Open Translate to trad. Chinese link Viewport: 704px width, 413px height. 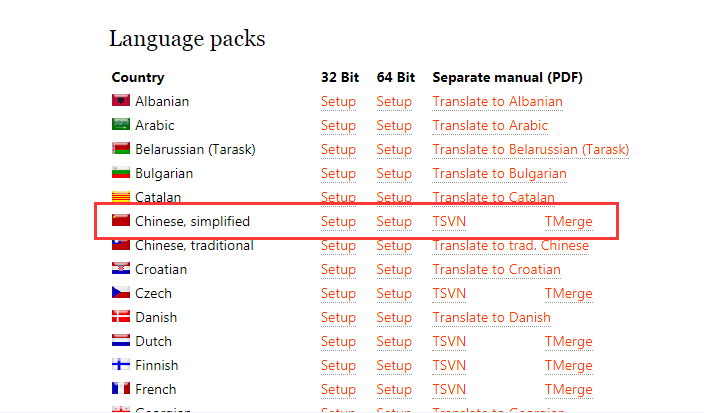(x=510, y=246)
